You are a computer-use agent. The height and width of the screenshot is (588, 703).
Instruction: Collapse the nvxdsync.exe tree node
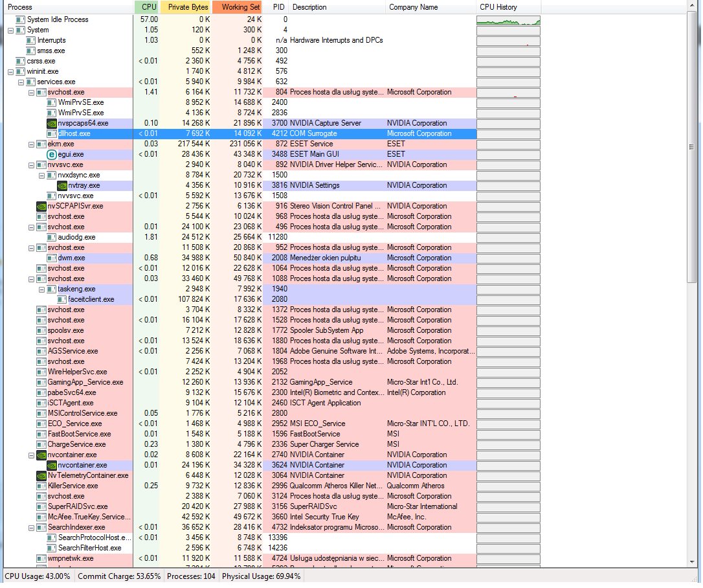(x=41, y=175)
